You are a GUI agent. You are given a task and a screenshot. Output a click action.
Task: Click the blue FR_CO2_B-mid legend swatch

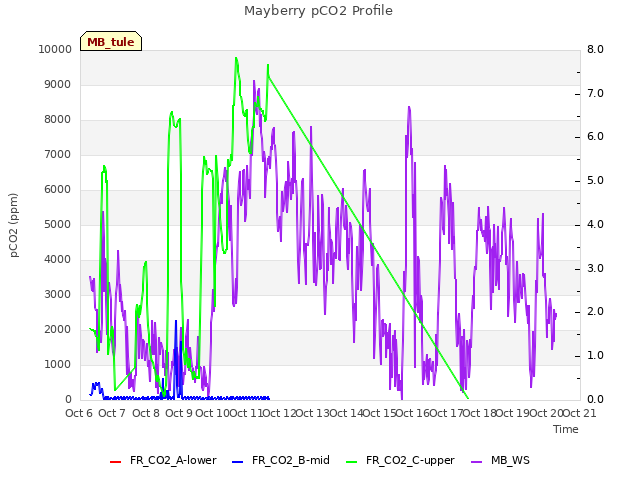[x=238, y=462]
